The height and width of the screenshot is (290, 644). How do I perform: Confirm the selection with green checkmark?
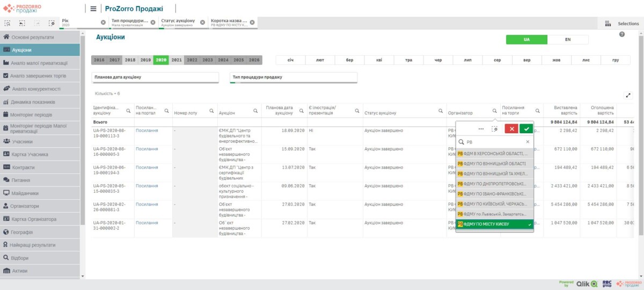pos(526,128)
